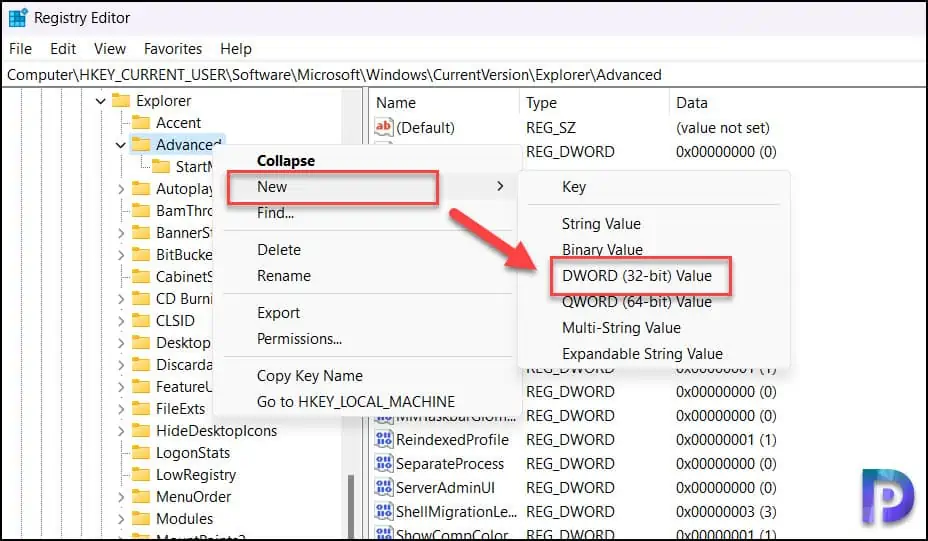Viewport: 928px width, 541px height.
Task: Expand the HideDesktopIcons key node
Action: (x=121, y=430)
